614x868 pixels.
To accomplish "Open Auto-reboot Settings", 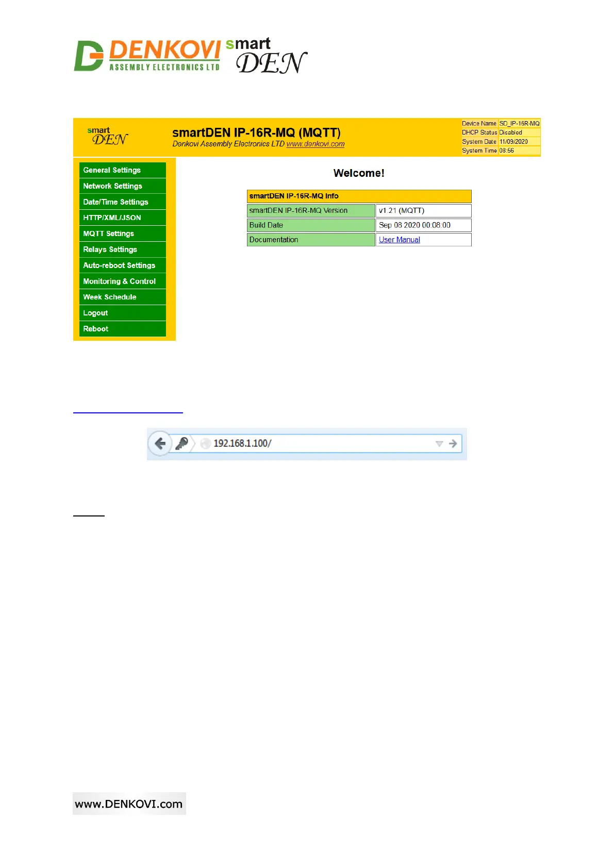I will click(123, 265).
